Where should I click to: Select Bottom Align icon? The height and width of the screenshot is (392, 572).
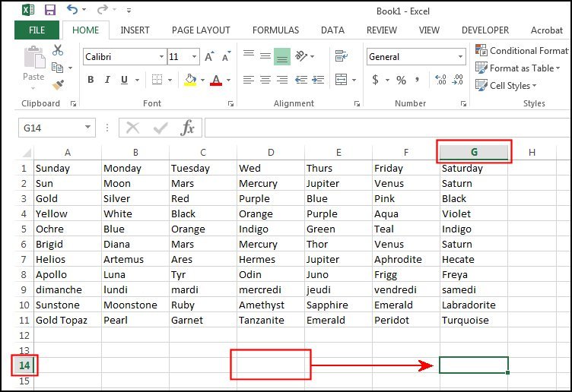coord(282,56)
